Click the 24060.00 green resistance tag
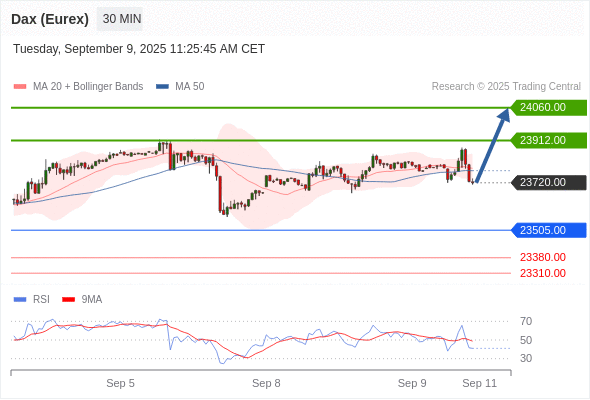The width and height of the screenshot is (590, 400). (549, 108)
